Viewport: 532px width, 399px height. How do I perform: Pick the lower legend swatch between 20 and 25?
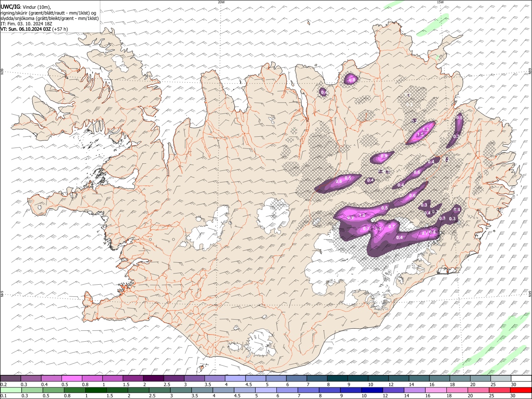(478, 390)
